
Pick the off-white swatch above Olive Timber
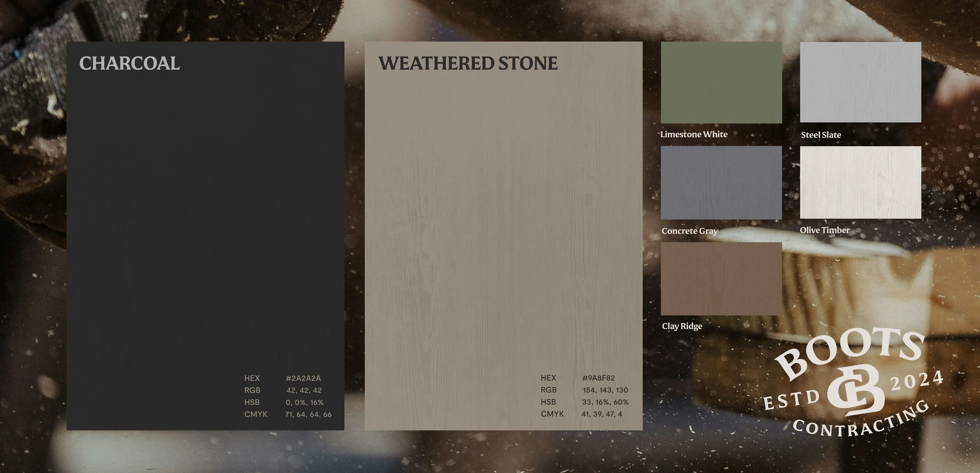point(860,182)
